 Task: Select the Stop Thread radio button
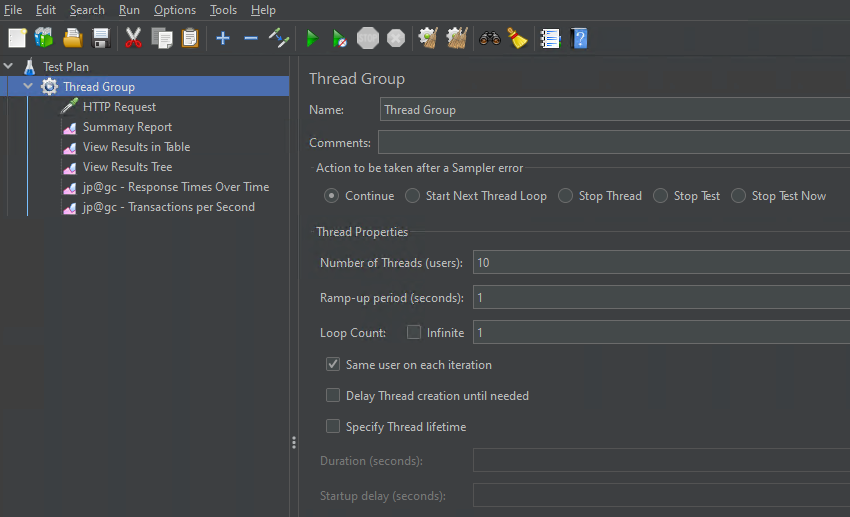[565, 196]
